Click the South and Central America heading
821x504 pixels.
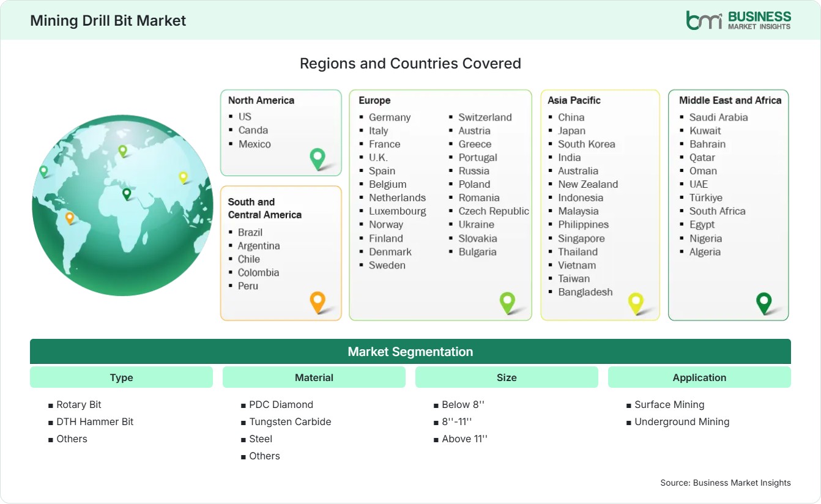(265, 208)
